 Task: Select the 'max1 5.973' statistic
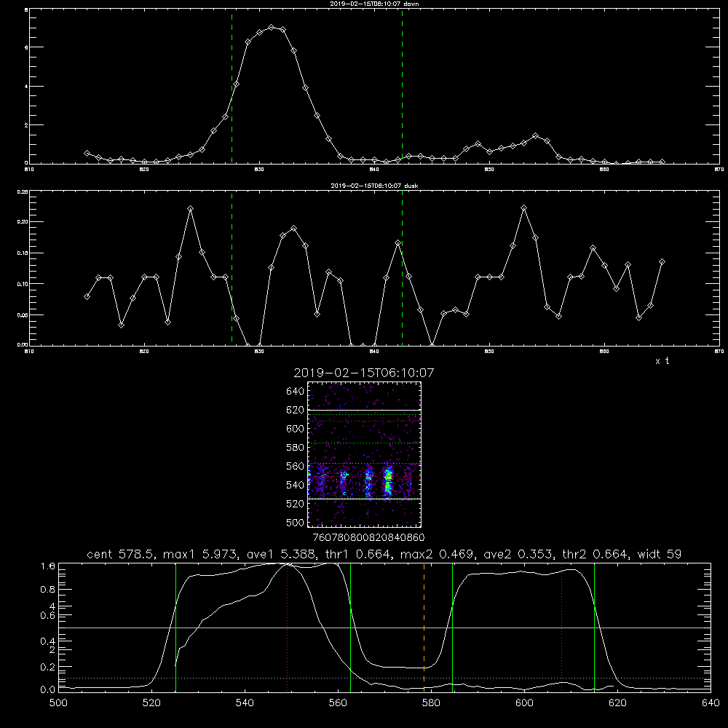tap(201, 554)
